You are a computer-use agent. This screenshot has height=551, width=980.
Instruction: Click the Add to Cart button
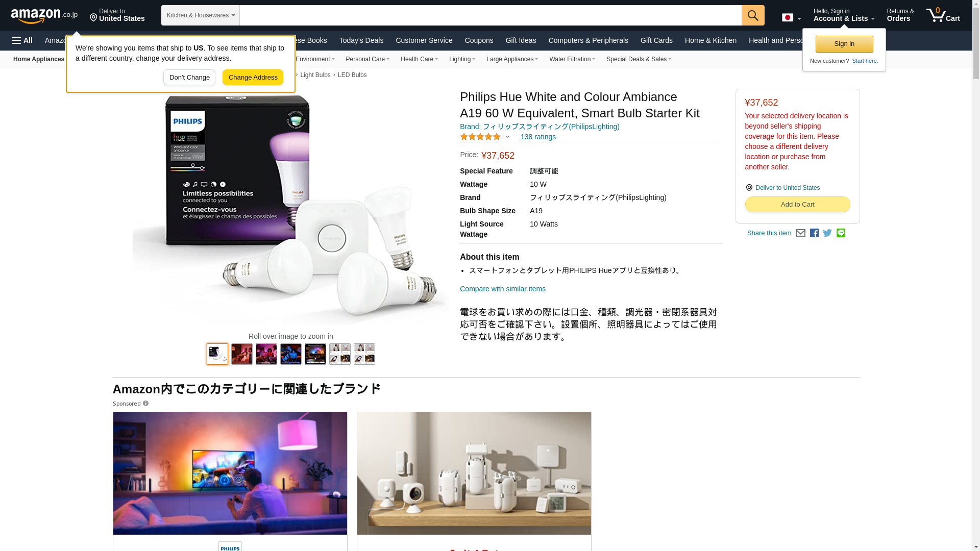pyautogui.click(x=797, y=205)
